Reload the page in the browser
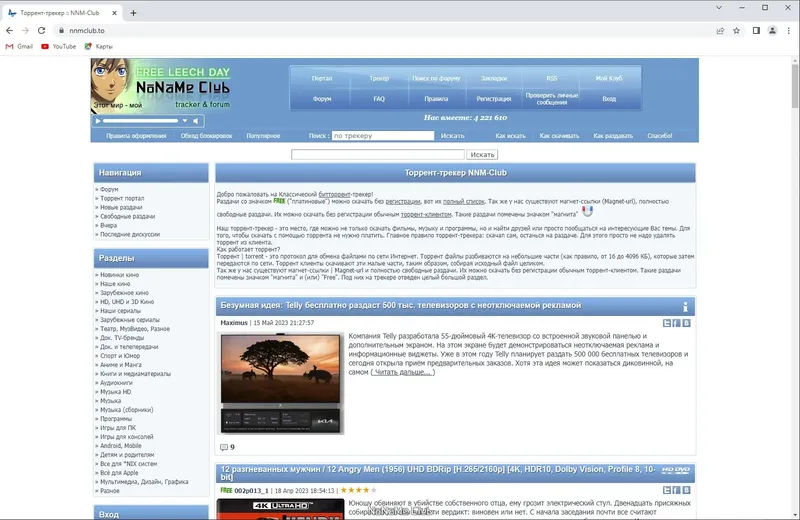This screenshot has height=520, width=800. (x=41, y=31)
